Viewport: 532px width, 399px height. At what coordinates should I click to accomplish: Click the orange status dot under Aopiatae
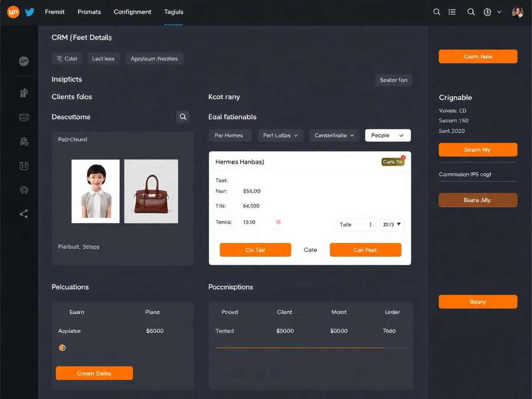[x=62, y=348]
